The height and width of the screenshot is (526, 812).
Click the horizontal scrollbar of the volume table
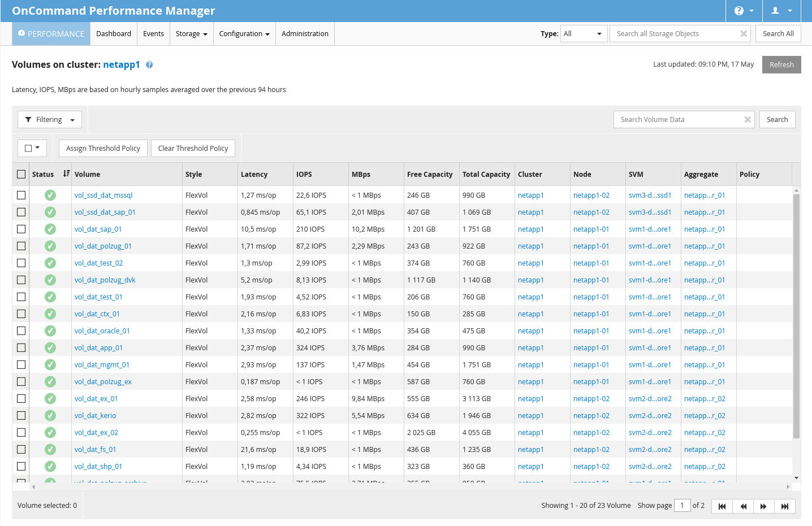(x=410, y=486)
